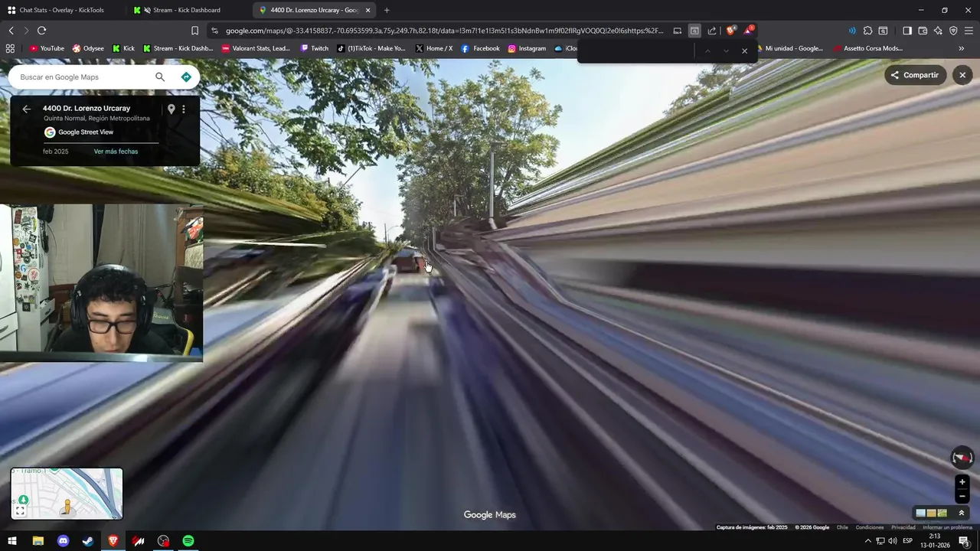
Task: Click the 'Chile' footer link
Action: coord(842,527)
